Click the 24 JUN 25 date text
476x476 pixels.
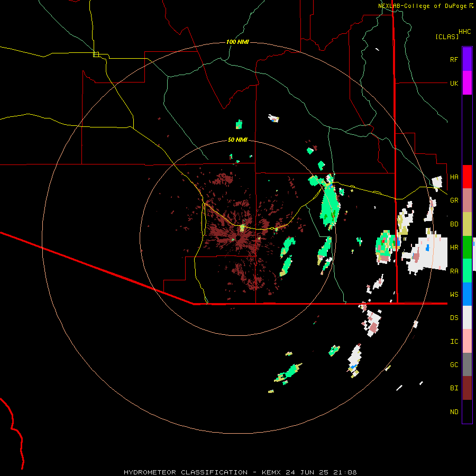(308, 472)
